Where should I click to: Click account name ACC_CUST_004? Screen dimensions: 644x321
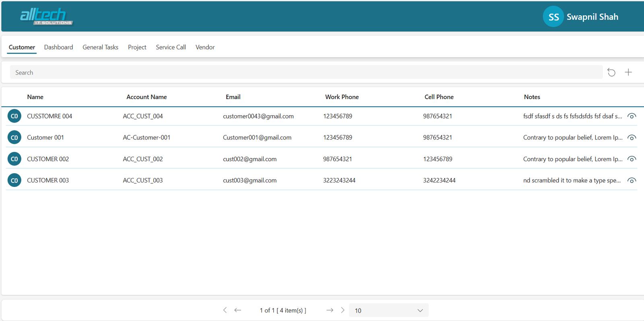pyautogui.click(x=143, y=116)
